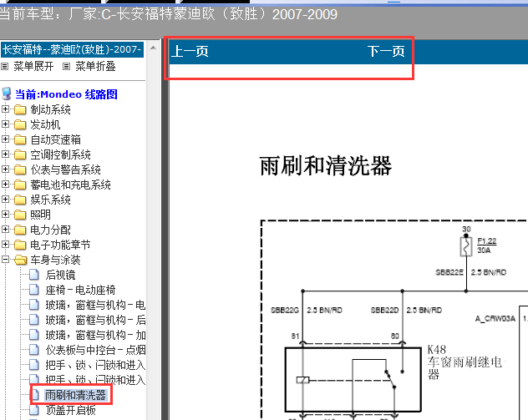Click the A_CRW03A wire label
The width and height of the screenshot is (528, 420).
click(x=495, y=318)
